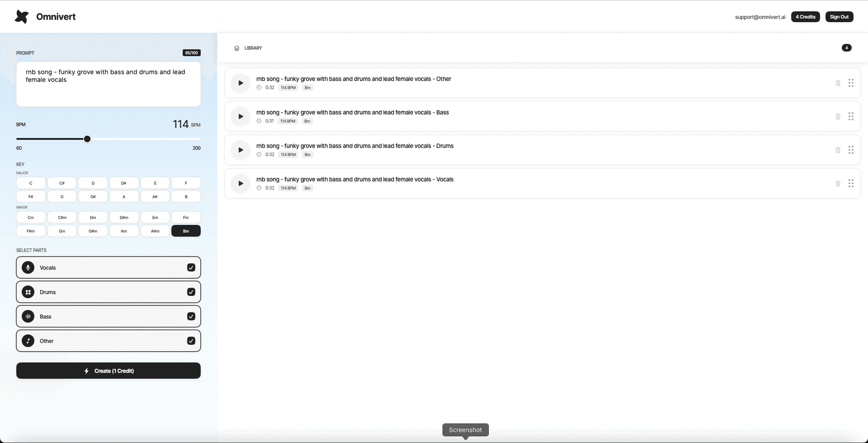Uncheck the Vocals part checkbox
This screenshot has width=868, height=443.
(x=191, y=267)
